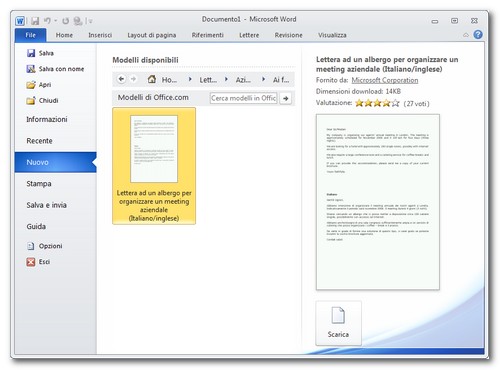Screen dimensions: 500x370
Task: Minimize the Word window
Action: (435, 21)
